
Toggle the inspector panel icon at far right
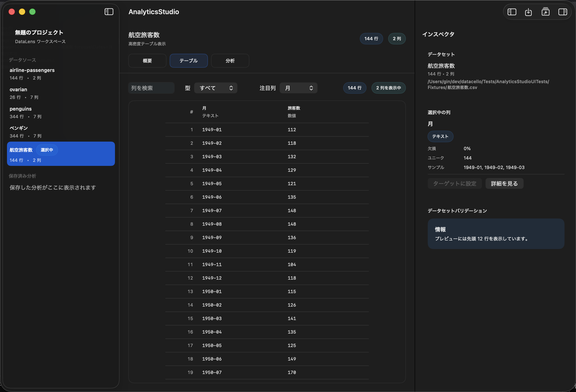563,12
